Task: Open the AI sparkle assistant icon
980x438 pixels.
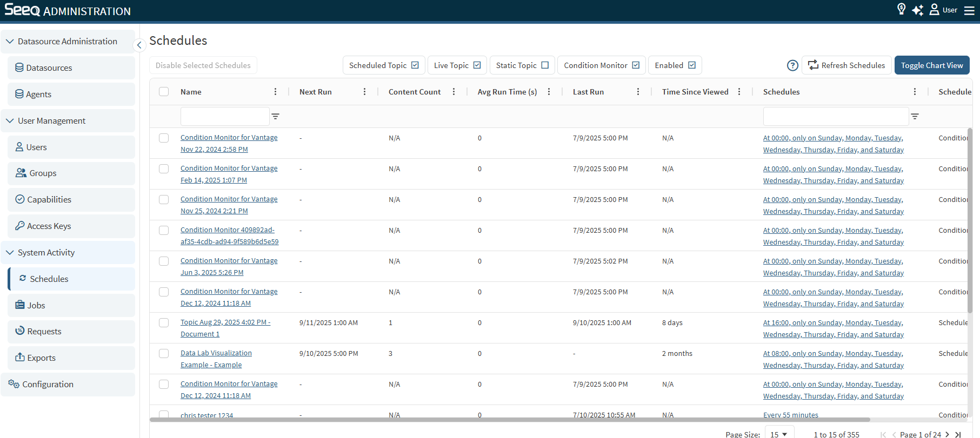Action: click(x=917, y=10)
